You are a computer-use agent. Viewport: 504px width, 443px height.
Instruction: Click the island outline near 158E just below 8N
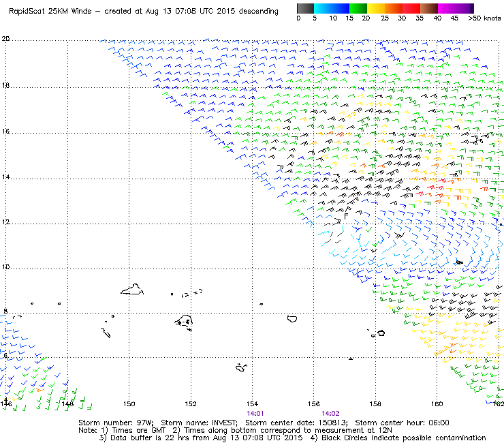tap(381, 333)
